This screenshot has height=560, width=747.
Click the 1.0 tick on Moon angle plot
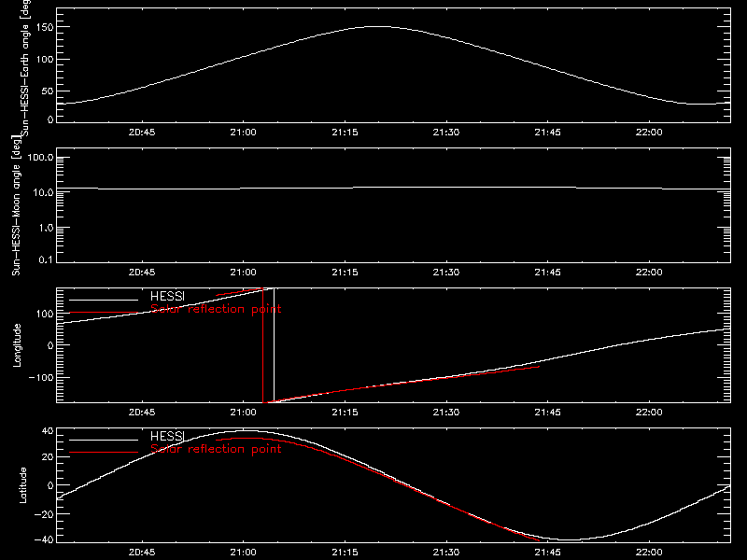[x=46, y=228]
